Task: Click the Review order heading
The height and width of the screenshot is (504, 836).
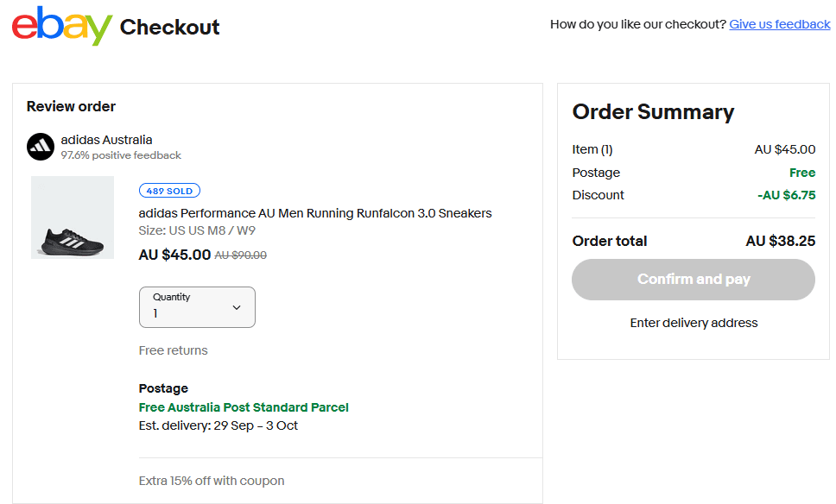Action: tap(71, 107)
